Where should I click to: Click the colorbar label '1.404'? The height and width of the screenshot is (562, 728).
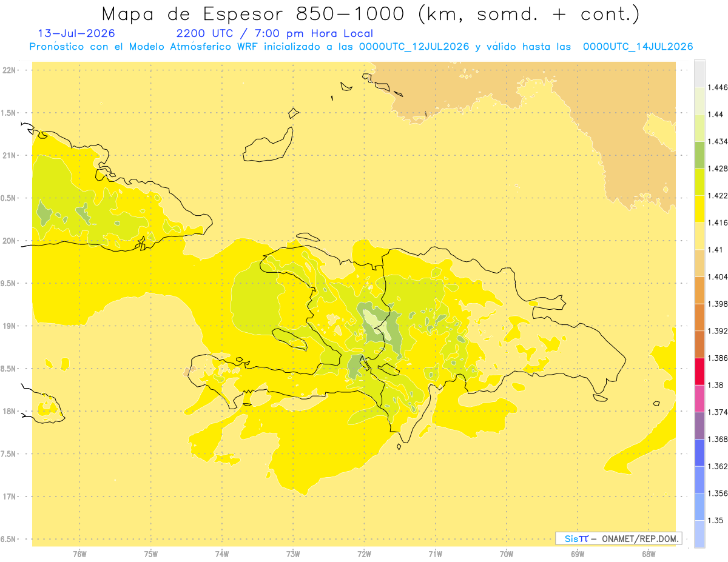coord(717,276)
